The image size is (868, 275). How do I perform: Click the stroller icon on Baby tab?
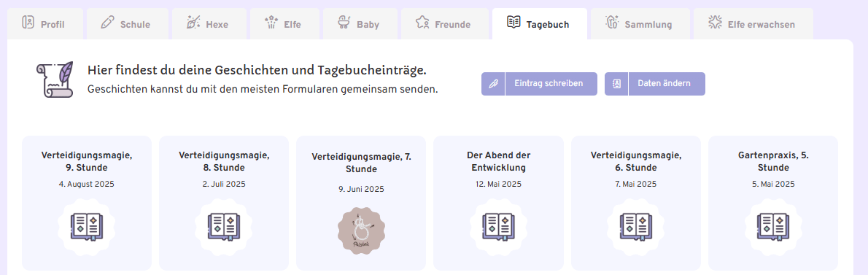[344, 23]
